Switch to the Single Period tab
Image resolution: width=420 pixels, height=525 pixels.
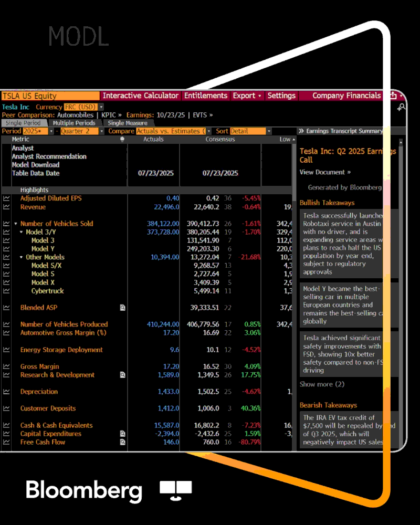pyautogui.click(x=23, y=123)
